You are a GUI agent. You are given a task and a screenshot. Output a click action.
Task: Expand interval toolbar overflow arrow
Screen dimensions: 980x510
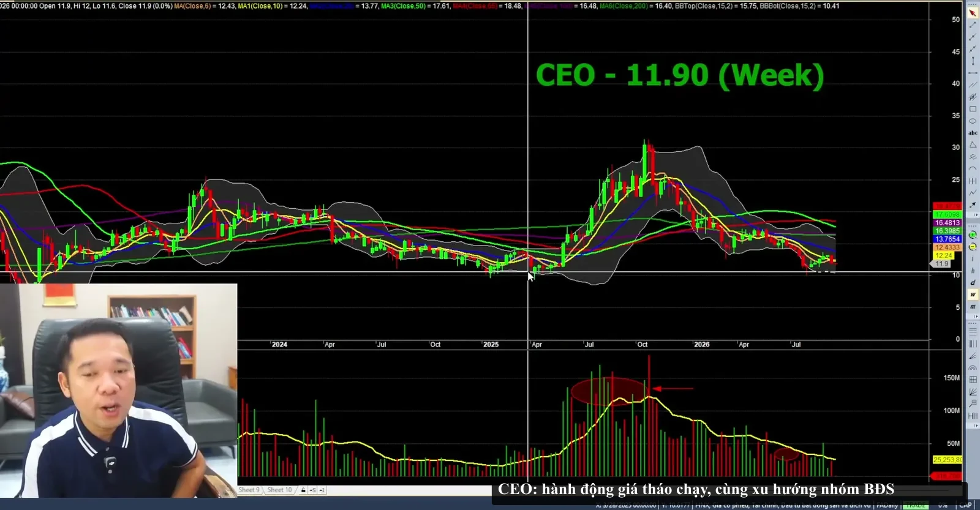[973, 317]
